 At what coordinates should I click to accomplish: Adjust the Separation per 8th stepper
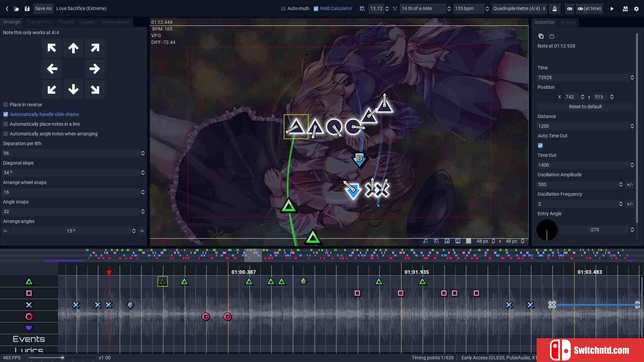(143, 153)
